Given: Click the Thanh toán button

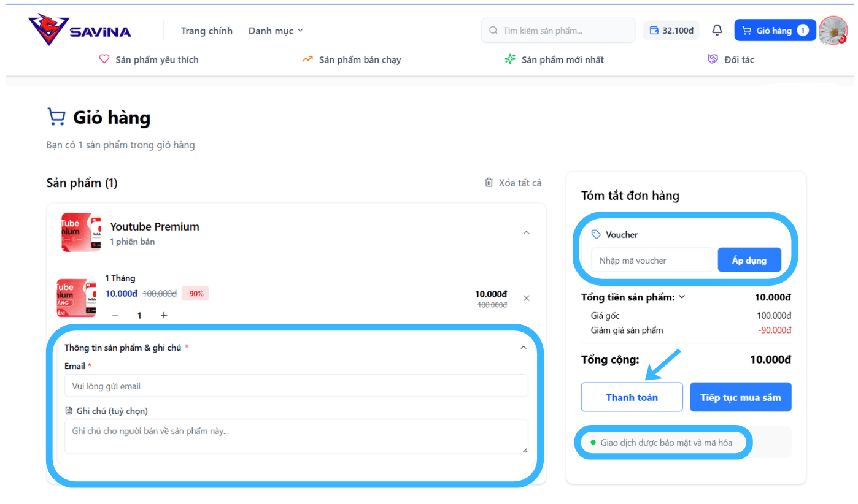Looking at the screenshot, I should [632, 397].
